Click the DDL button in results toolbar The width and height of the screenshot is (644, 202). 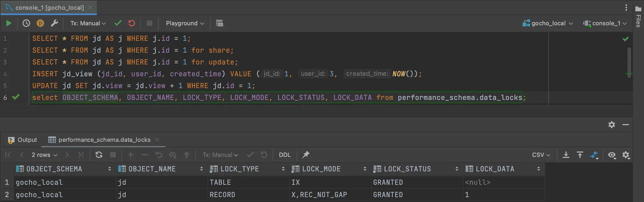pyautogui.click(x=285, y=155)
